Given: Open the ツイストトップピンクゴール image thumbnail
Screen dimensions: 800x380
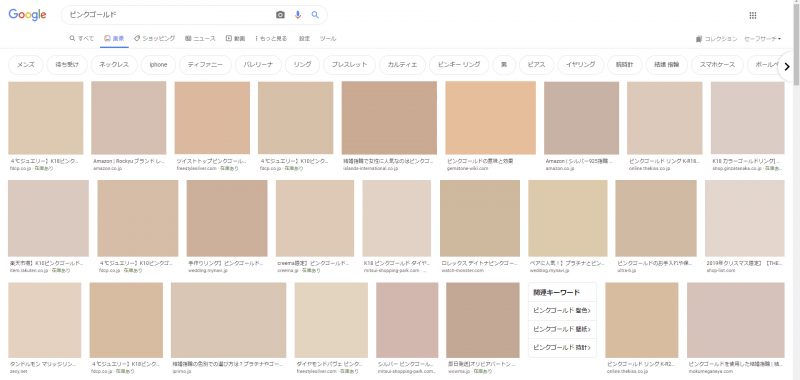Looking at the screenshot, I should 212,118.
